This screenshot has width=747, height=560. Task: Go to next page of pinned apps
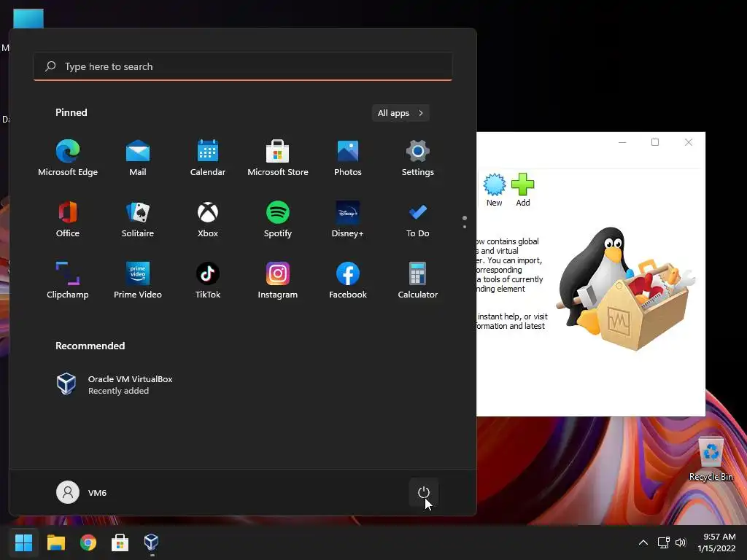pos(465,227)
